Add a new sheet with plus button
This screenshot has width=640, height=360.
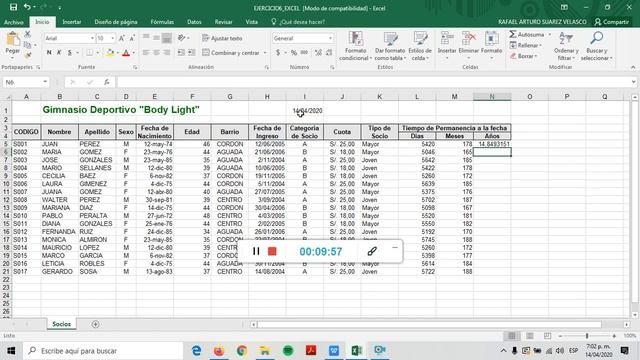[95, 324]
